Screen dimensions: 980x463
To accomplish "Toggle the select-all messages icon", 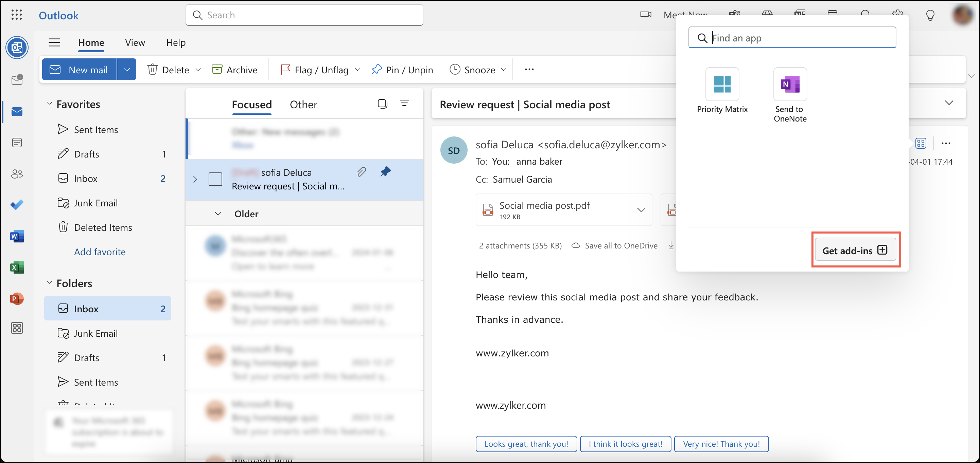I will (382, 104).
